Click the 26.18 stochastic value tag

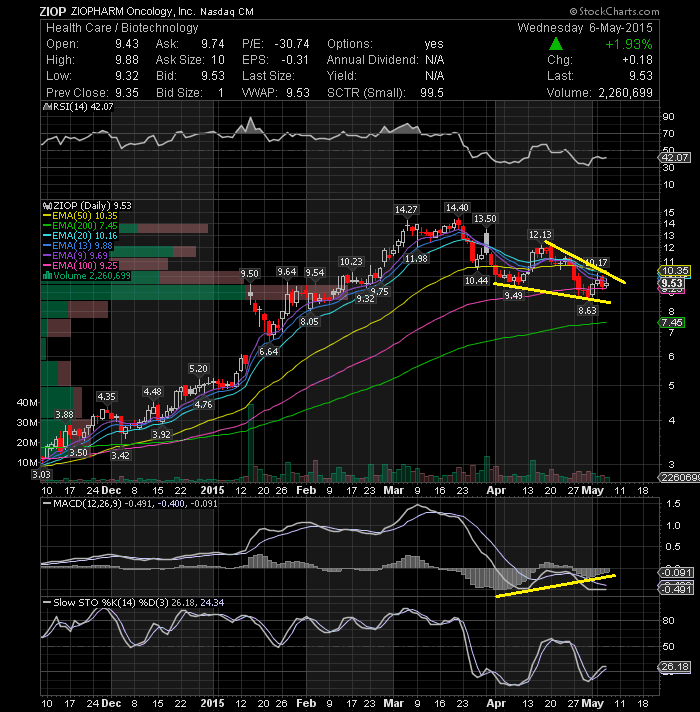675,667
